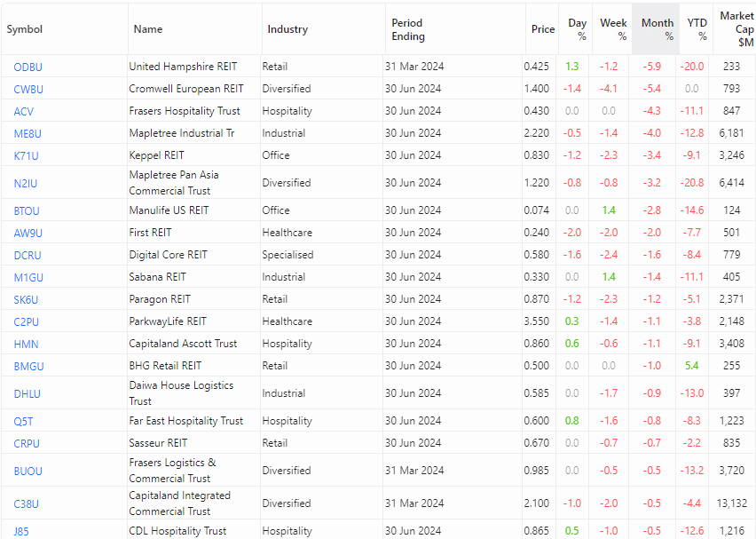Sort by the Price column header
The image size is (756, 539).
point(542,29)
